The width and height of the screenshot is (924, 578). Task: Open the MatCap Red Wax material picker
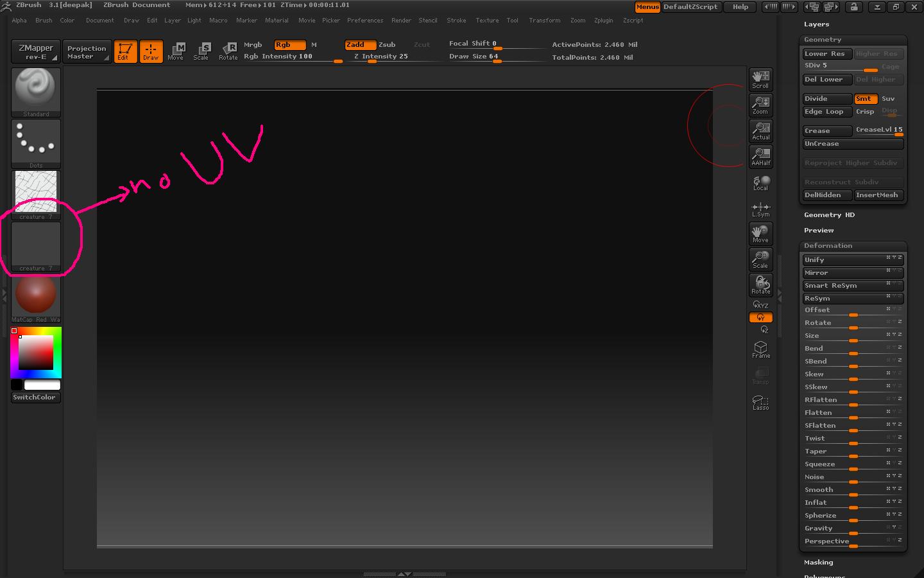click(36, 298)
